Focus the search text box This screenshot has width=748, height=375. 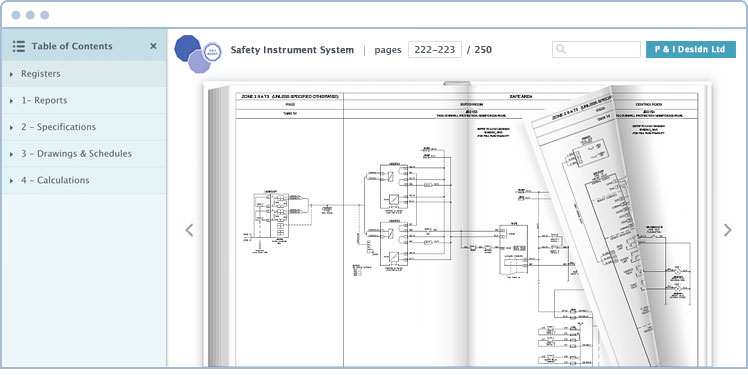tap(596, 50)
